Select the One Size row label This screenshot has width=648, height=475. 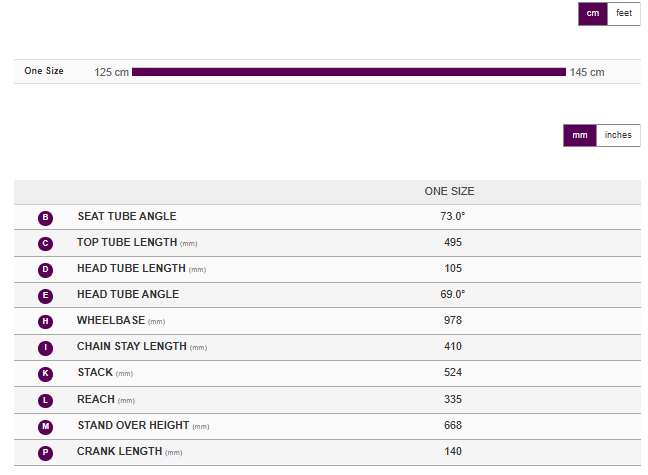[44, 71]
